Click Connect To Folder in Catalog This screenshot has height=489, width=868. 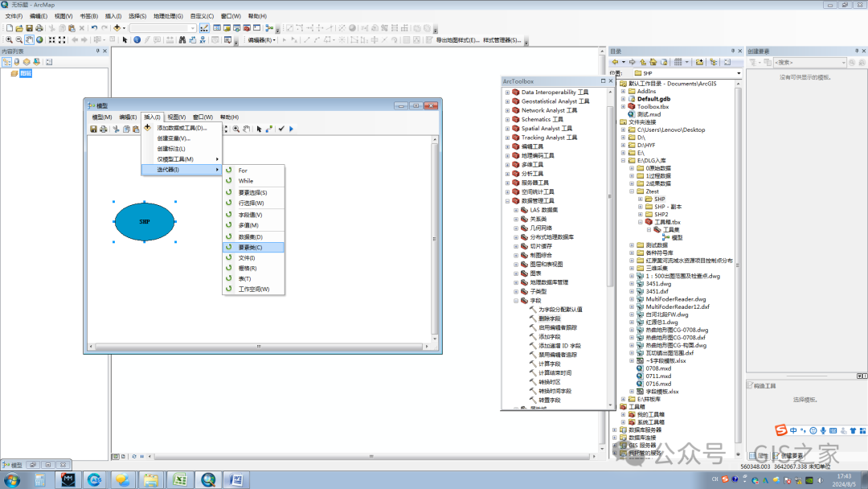tap(700, 62)
